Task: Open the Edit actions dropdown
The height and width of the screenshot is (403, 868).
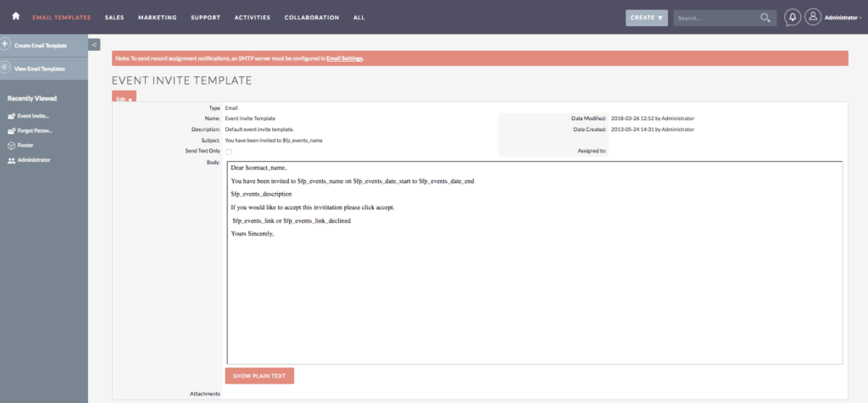Action: (x=124, y=98)
